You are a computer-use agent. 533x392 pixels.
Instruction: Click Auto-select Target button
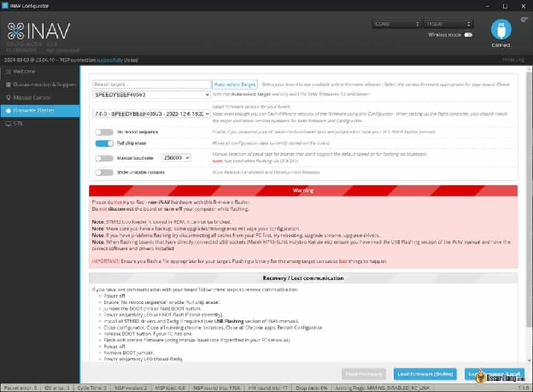pos(235,84)
